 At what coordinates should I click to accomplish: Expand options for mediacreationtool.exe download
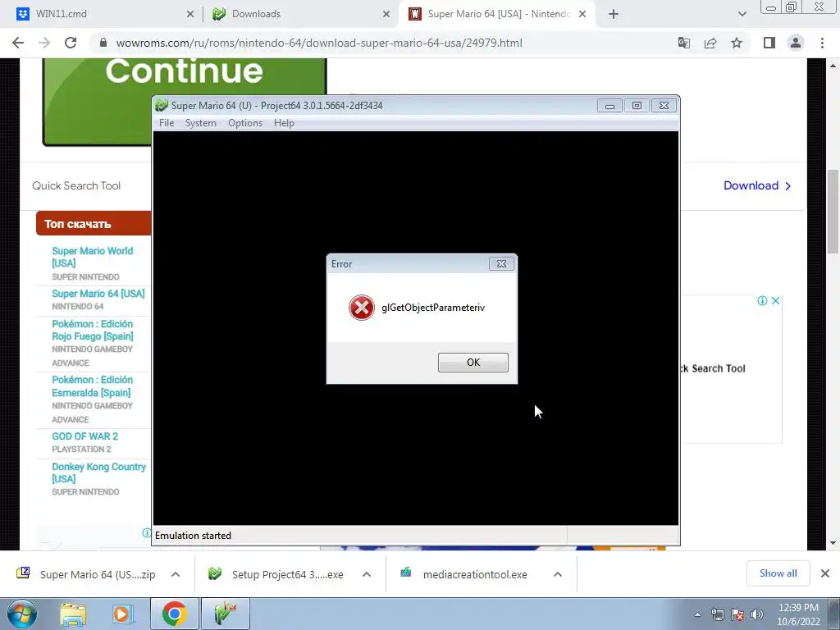(x=558, y=574)
